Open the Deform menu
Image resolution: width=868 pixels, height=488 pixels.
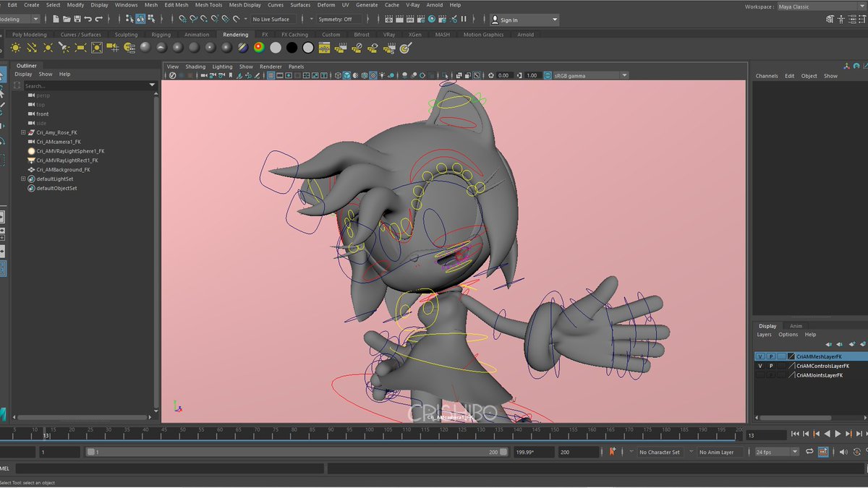326,5
